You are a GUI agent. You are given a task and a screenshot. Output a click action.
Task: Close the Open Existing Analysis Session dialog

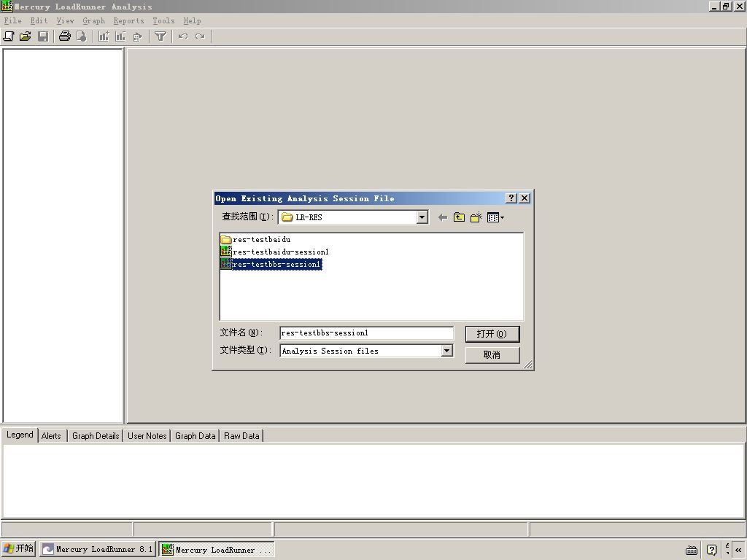tap(525, 198)
